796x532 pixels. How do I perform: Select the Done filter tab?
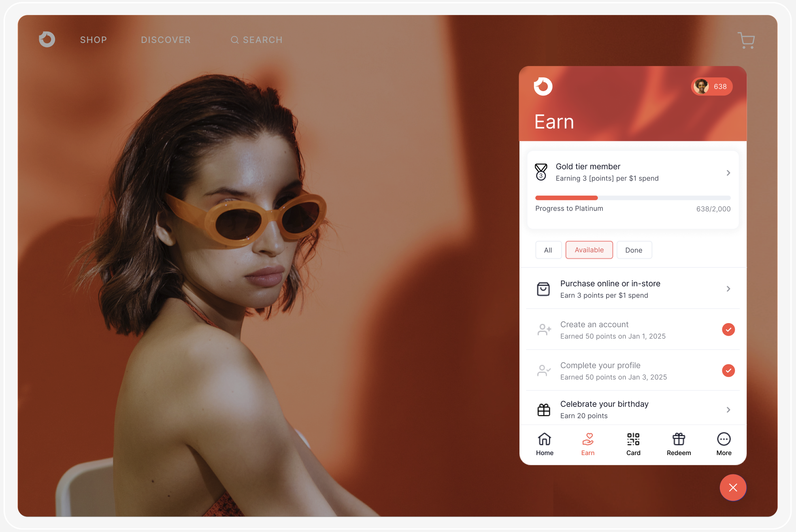coord(634,249)
